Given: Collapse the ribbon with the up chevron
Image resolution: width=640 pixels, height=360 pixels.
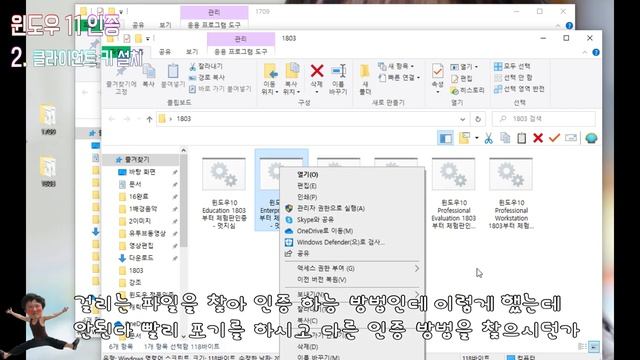Looking at the screenshot, I should pyautogui.click(x=584, y=53).
